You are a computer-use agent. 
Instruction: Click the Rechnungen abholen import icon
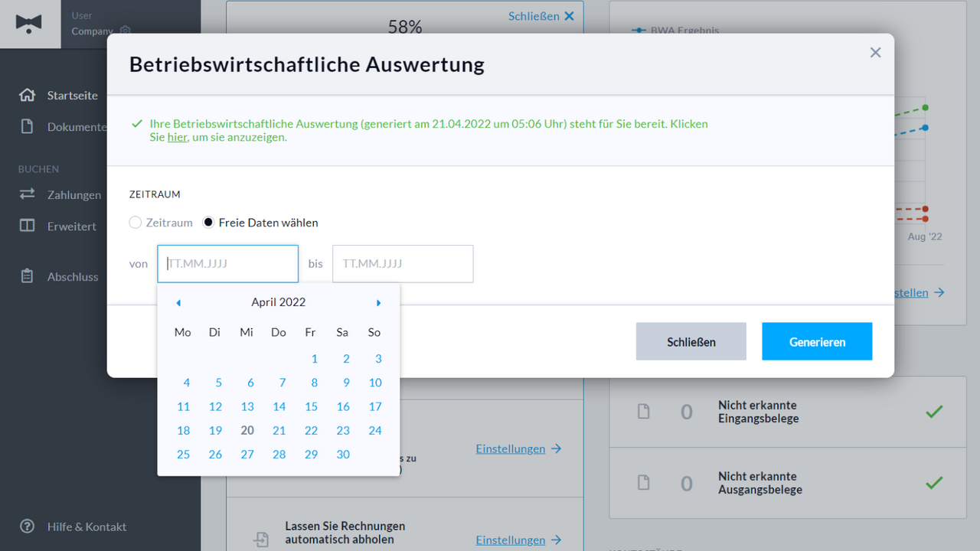(261, 540)
